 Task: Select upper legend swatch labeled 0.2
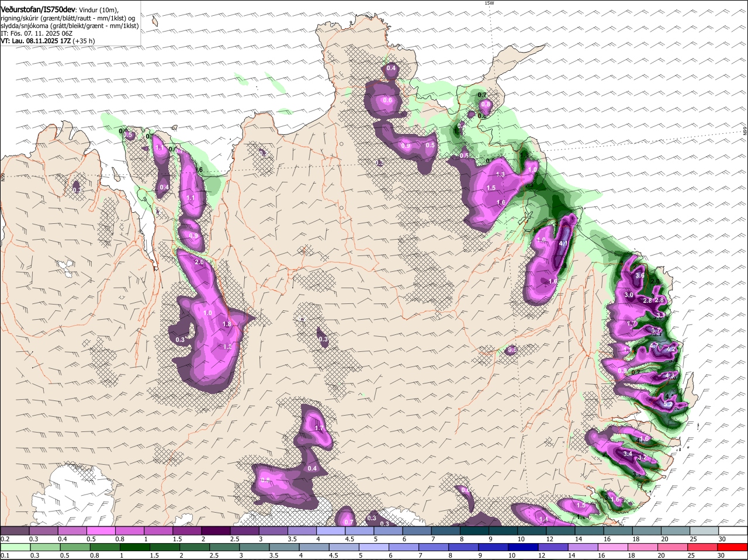pyautogui.click(x=15, y=531)
